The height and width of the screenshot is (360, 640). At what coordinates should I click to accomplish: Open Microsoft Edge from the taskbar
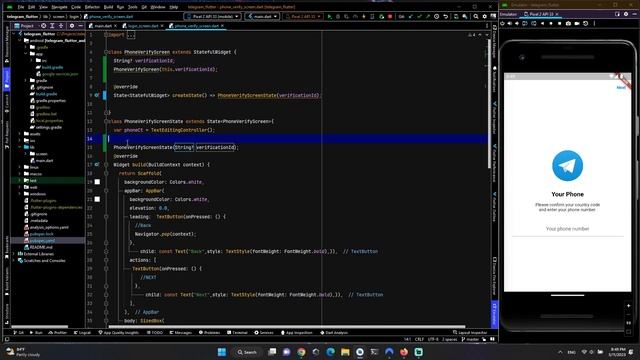pos(330,352)
